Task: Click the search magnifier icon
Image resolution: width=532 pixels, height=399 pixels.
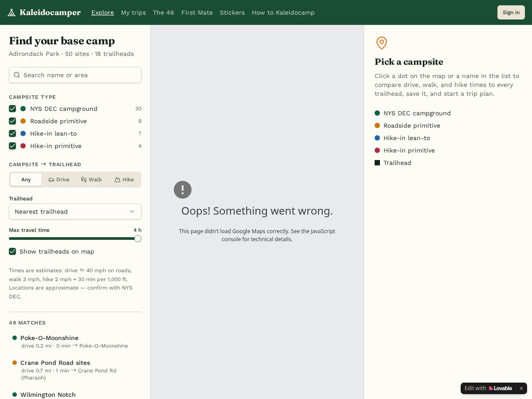Action: 17,75
